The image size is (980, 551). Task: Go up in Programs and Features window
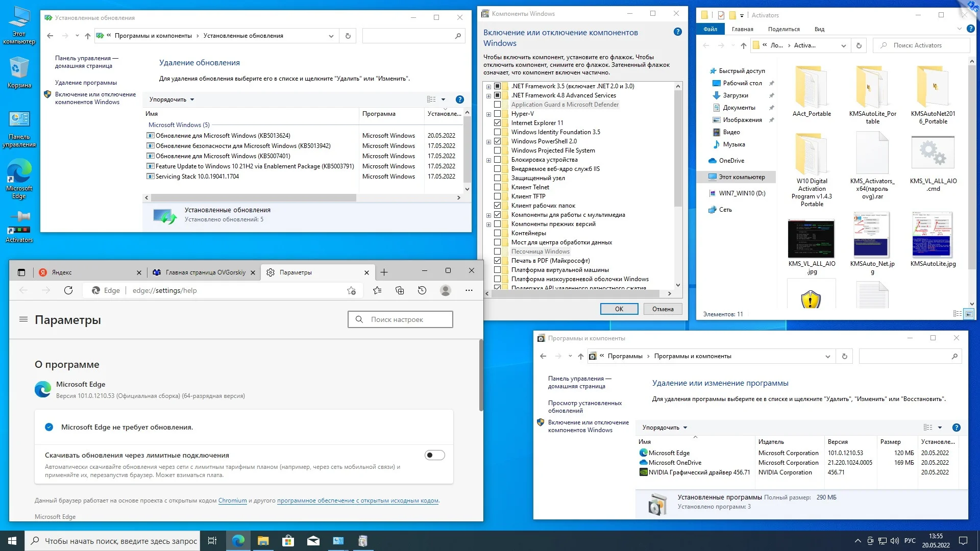click(x=580, y=356)
